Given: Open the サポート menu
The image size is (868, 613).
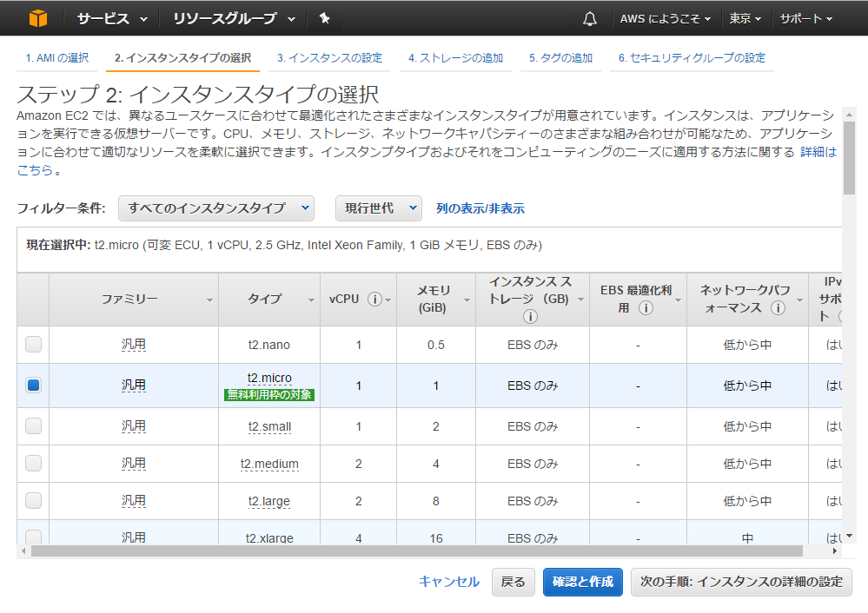Looking at the screenshot, I should click(x=806, y=19).
